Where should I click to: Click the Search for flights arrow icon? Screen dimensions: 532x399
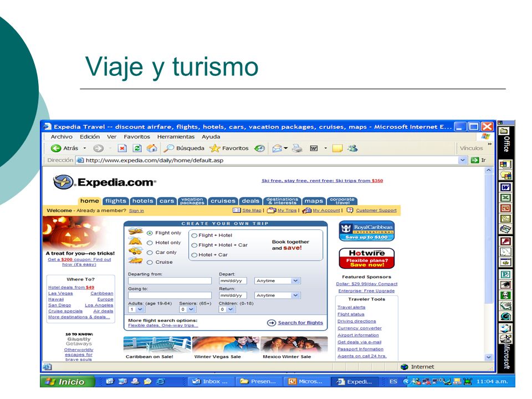pos(272,323)
